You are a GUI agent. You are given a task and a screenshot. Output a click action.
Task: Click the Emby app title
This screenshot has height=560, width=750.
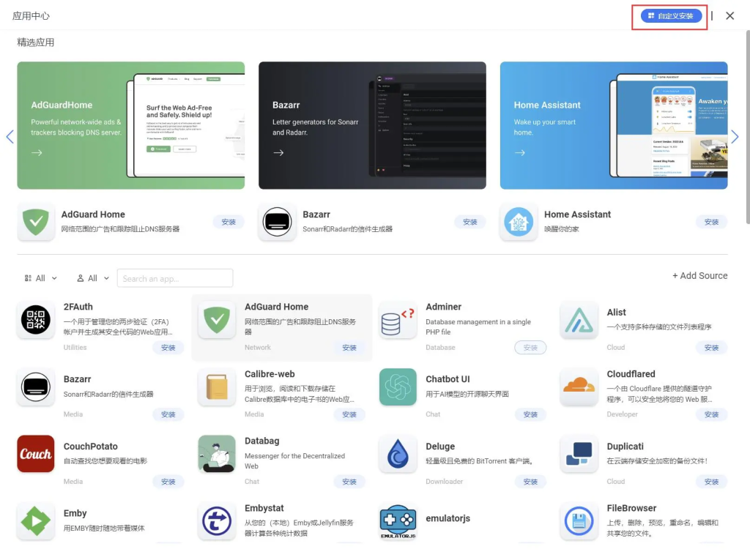click(x=75, y=513)
